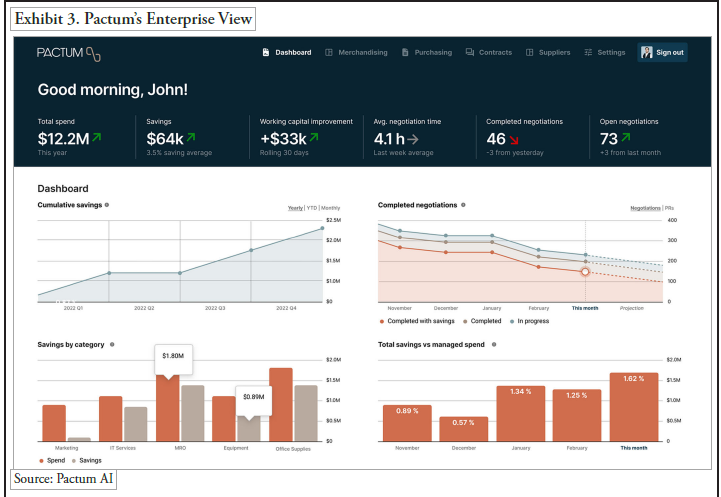Toggle Completed legend item
The width and height of the screenshot is (721, 497).
[482, 321]
